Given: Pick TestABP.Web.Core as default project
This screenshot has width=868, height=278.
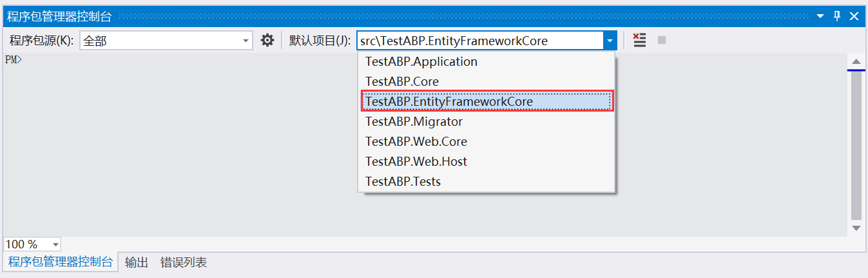Looking at the screenshot, I should click(487, 141).
